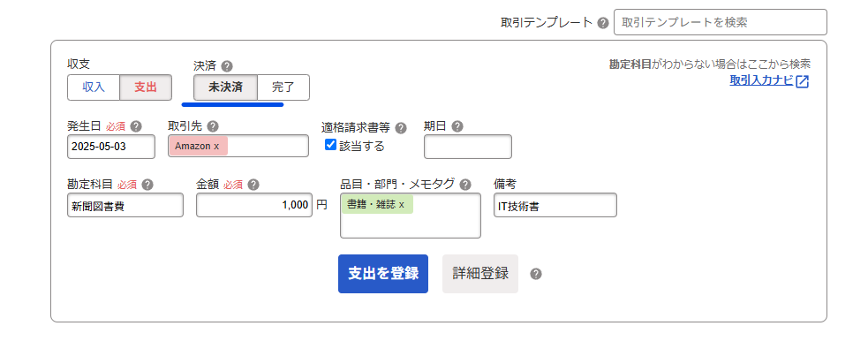Viewport: 868px width, 341px height.
Task: Click the 支出を登録 button
Action: tap(383, 274)
